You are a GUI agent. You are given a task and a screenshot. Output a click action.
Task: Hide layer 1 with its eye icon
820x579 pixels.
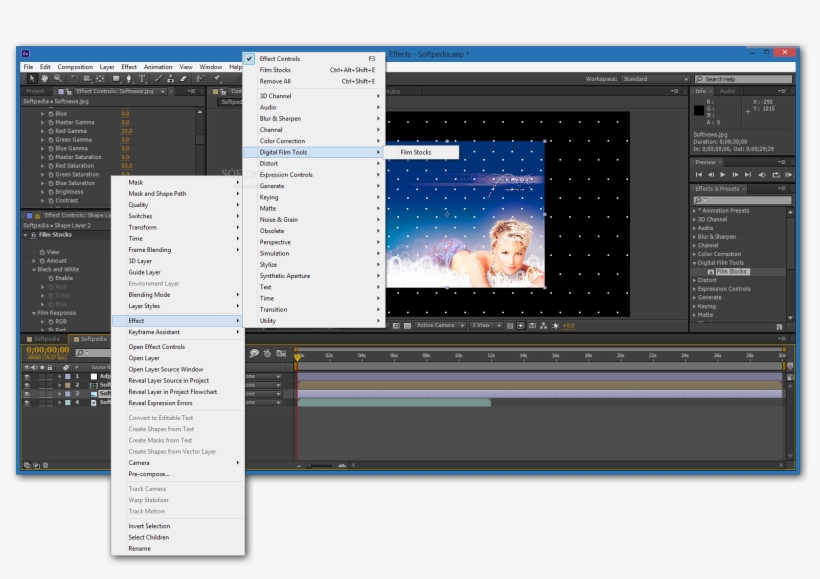click(x=27, y=376)
